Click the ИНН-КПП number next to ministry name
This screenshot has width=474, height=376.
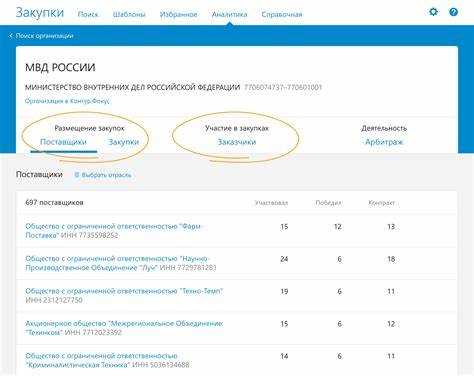tap(283, 87)
